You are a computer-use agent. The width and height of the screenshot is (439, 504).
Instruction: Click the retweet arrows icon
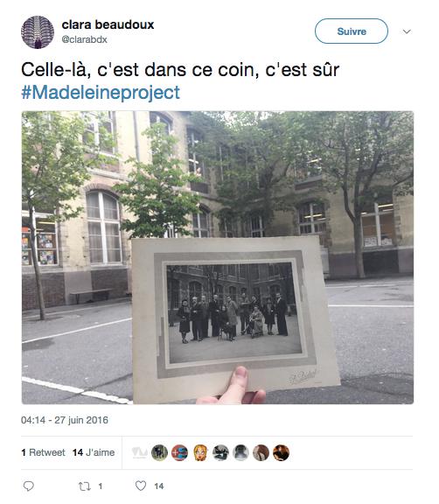click(85, 486)
